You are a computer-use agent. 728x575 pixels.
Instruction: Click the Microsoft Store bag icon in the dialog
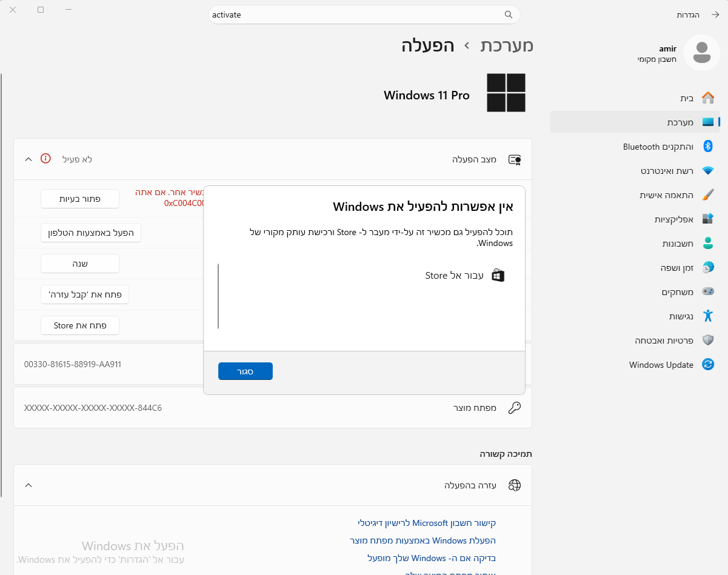pos(498,276)
